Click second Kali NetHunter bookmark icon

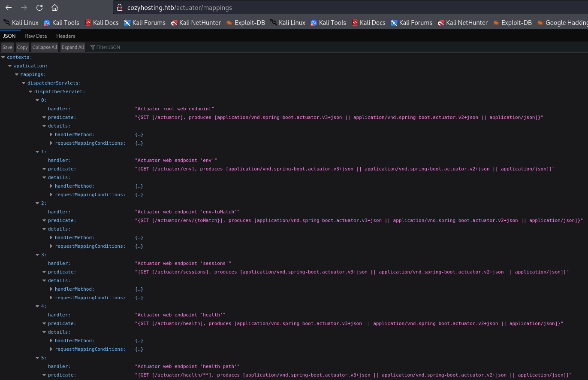(x=441, y=23)
